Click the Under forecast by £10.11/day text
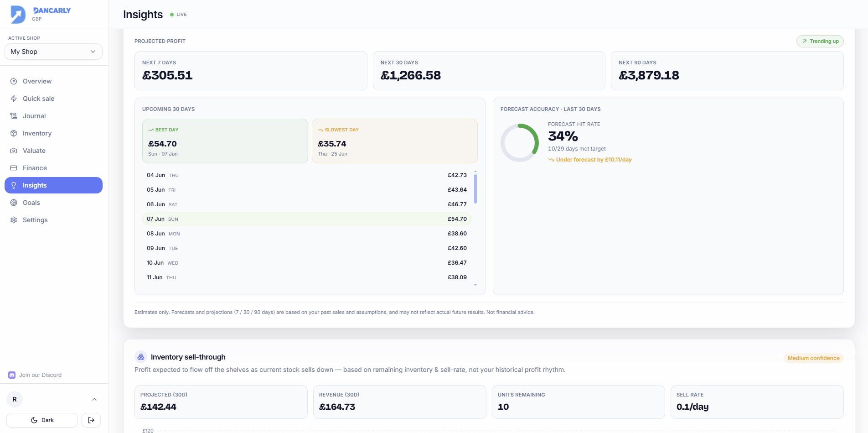The width and height of the screenshot is (868, 433). click(x=594, y=160)
